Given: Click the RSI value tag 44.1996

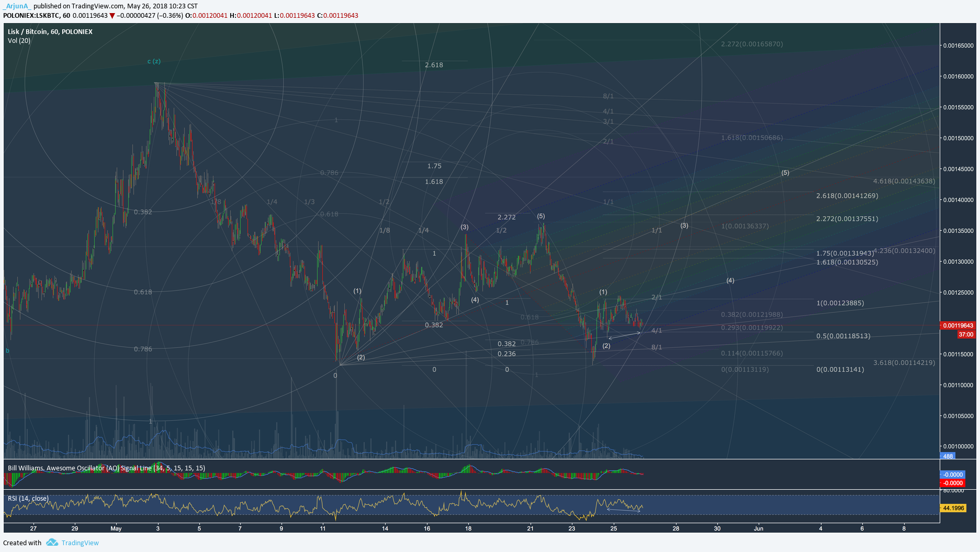Looking at the screenshot, I should (953, 508).
